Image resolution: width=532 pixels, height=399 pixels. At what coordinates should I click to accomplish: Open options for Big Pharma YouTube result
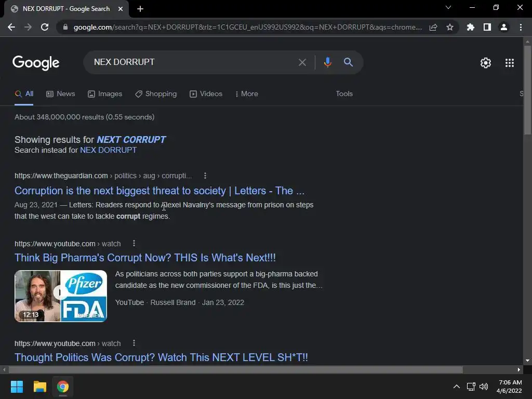coord(134,244)
